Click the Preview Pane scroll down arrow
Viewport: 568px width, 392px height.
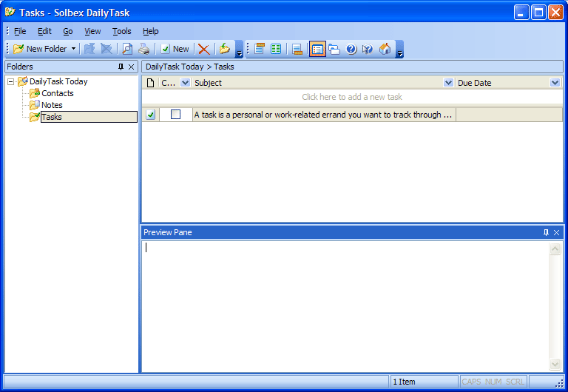coord(555,364)
